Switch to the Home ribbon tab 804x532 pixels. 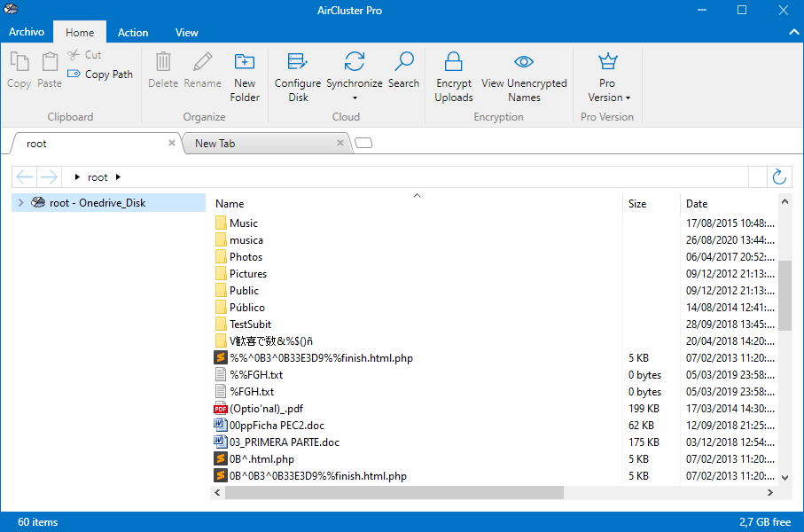pyautogui.click(x=80, y=32)
